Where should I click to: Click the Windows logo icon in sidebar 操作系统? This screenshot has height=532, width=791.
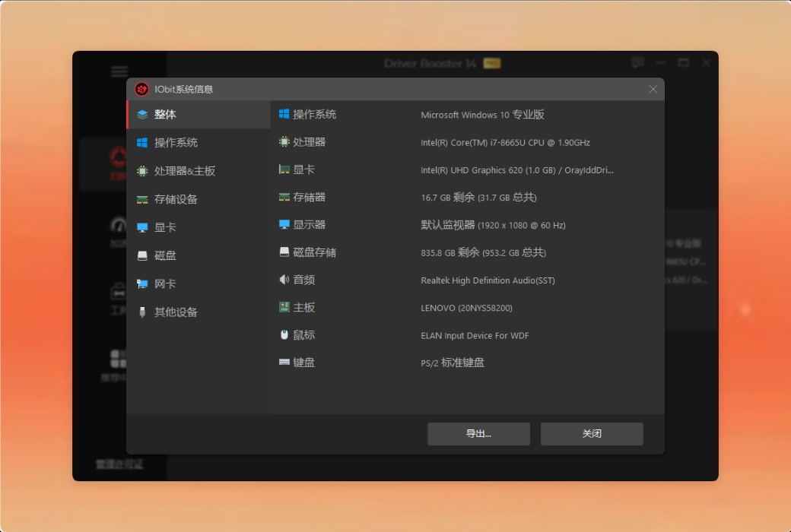tap(142, 143)
